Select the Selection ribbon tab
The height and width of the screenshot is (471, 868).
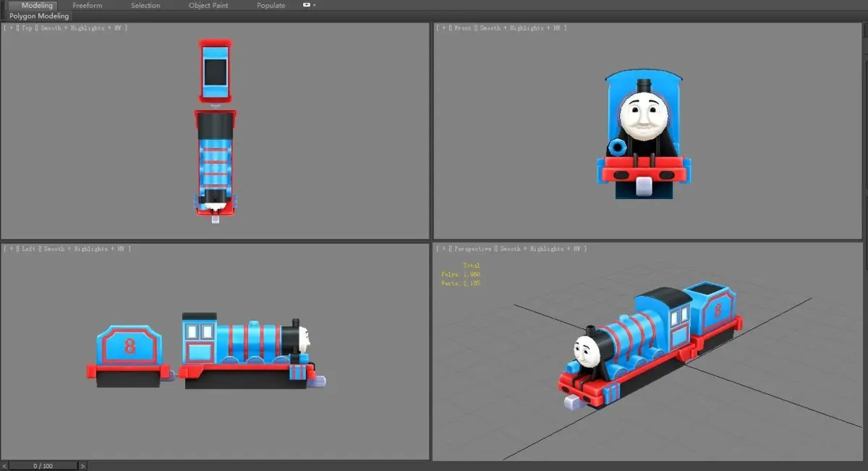coord(145,5)
